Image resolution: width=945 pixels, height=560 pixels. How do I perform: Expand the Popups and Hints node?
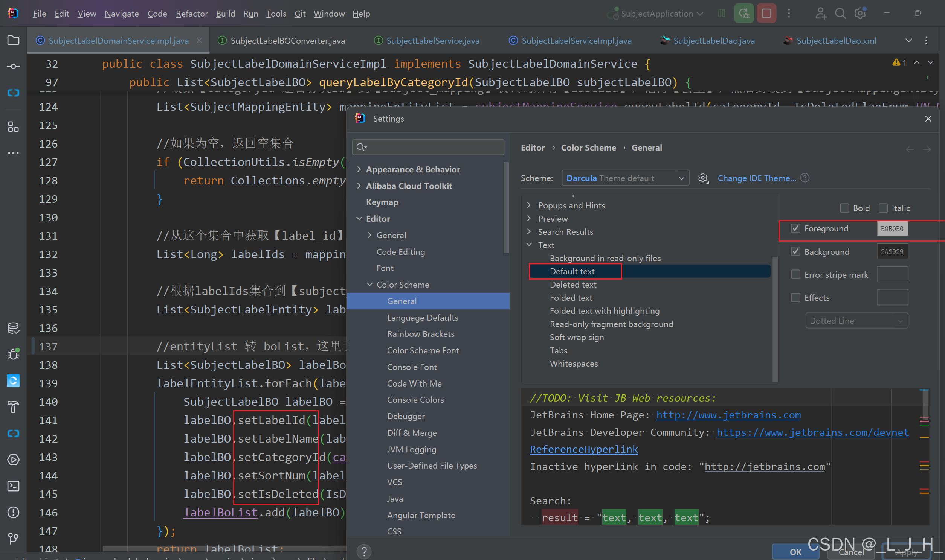click(x=529, y=205)
